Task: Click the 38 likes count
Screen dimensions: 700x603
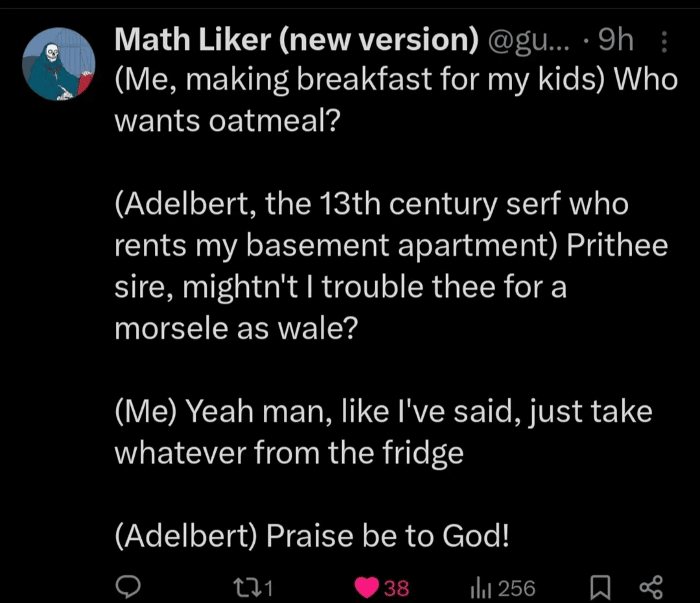Action: pyautogui.click(x=396, y=588)
